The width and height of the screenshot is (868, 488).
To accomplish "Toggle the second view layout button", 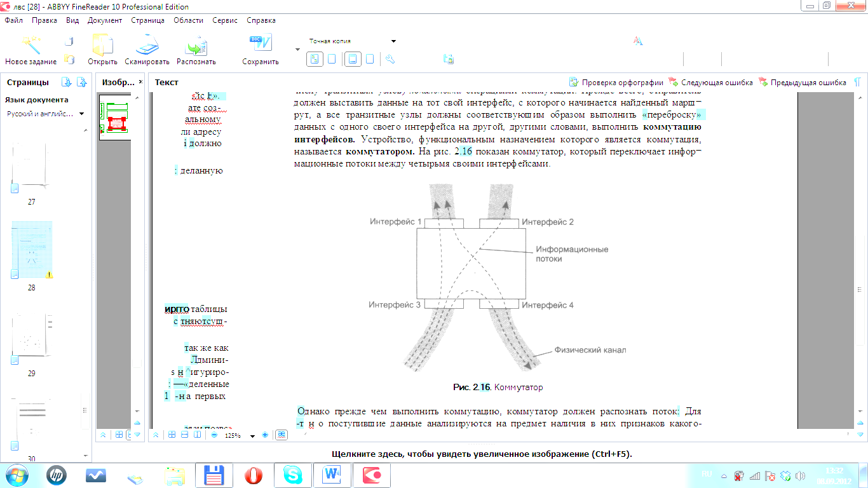I will coord(332,59).
